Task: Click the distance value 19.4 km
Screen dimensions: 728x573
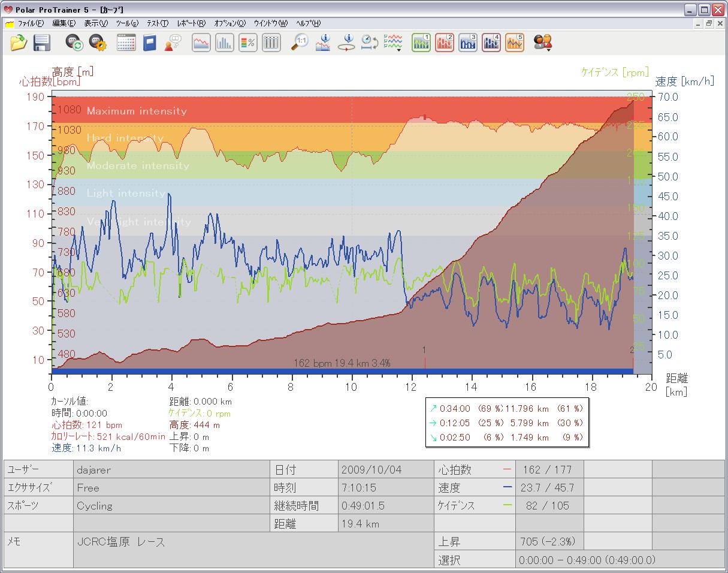Action: [x=386, y=523]
